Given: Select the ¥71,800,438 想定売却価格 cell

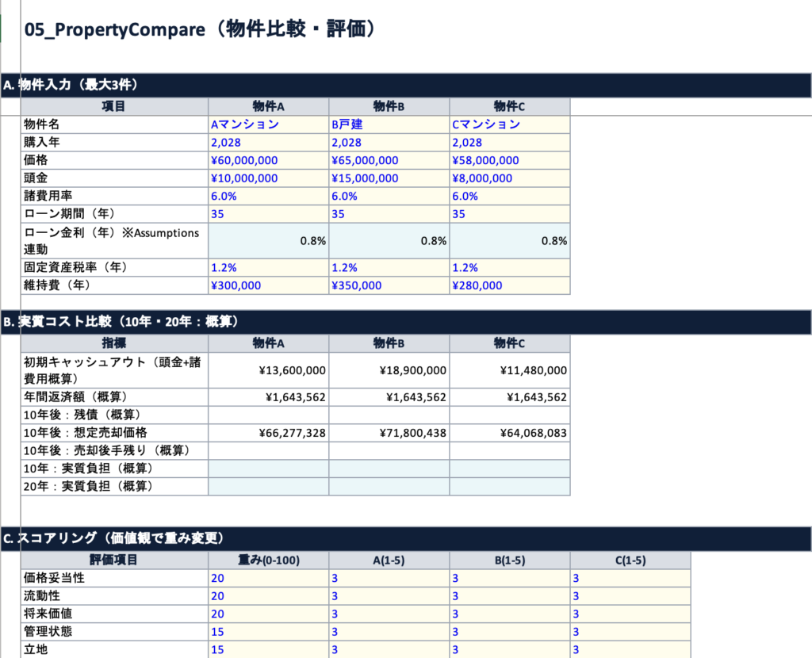Looking at the screenshot, I should [x=389, y=433].
